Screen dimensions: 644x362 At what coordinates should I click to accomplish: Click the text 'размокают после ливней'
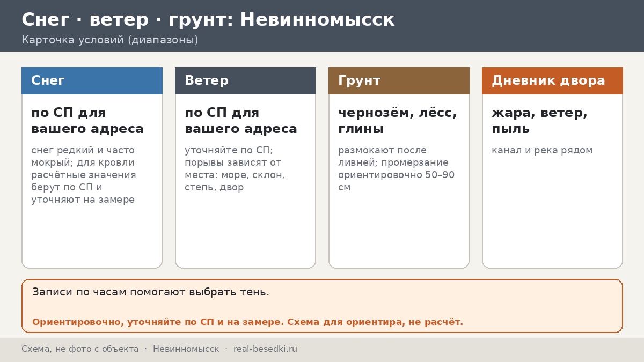click(383, 157)
